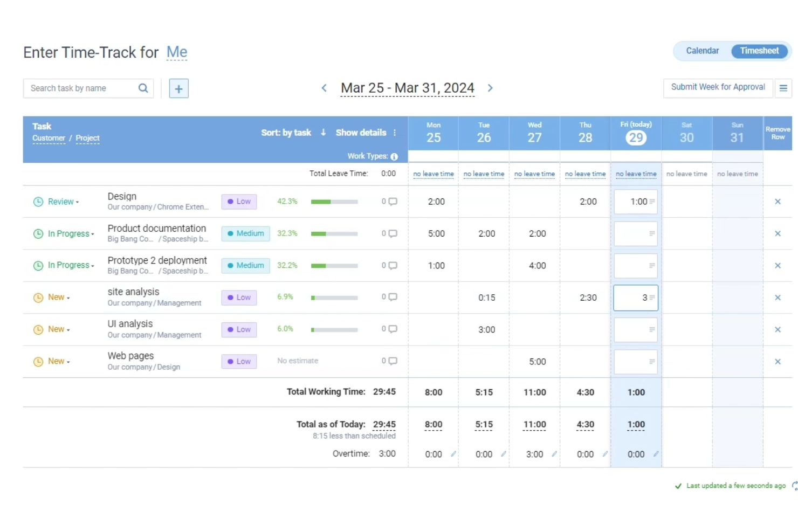Click the plus icon to add task
This screenshot has height=532, width=798.
tap(178, 88)
